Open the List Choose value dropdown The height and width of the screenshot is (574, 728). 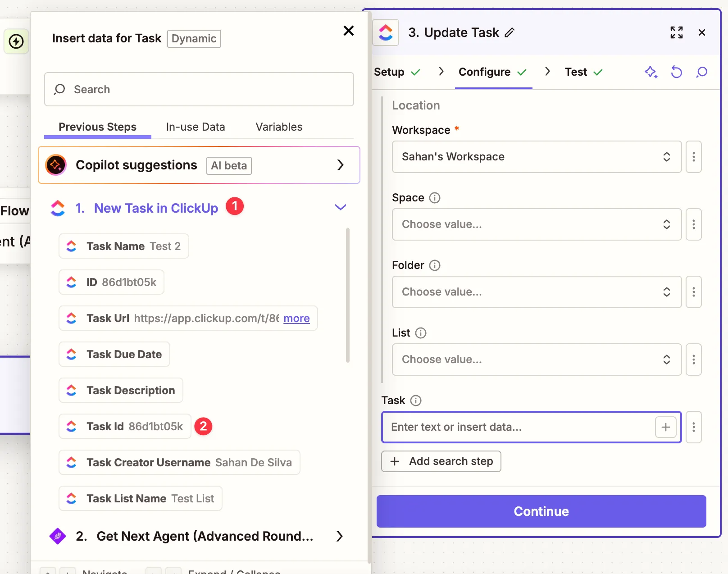(536, 360)
